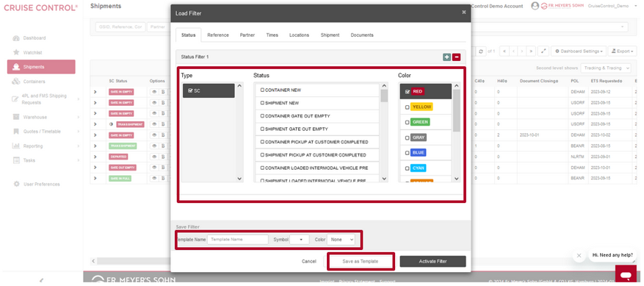Check the CONTAINER NEW status
This screenshot has height=286, width=644.
262,90
